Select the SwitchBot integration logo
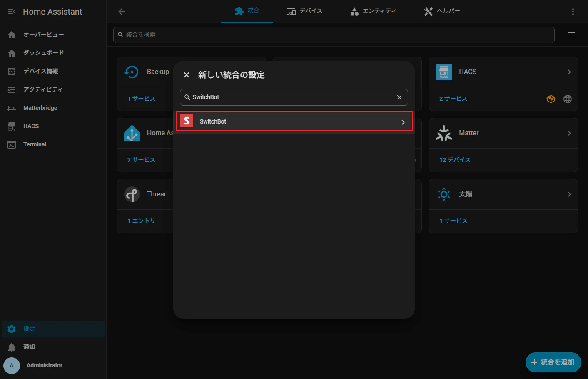The height and width of the screenshot is (379, 588). tap(187, 121)
